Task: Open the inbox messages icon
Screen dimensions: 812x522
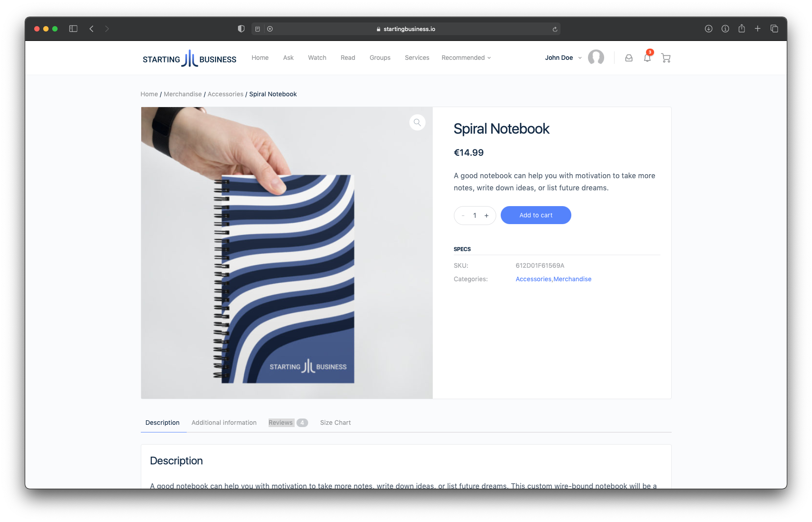Action: click(x=629, y=58)
